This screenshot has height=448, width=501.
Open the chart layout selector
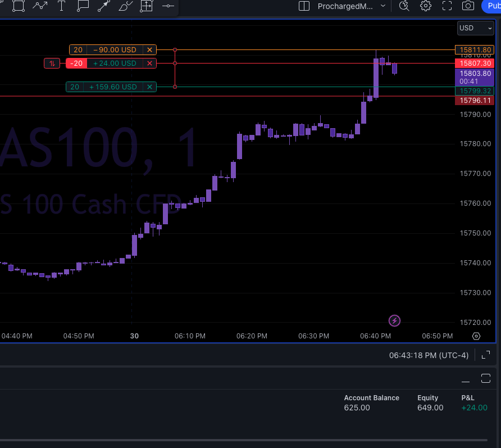[303, 6]
